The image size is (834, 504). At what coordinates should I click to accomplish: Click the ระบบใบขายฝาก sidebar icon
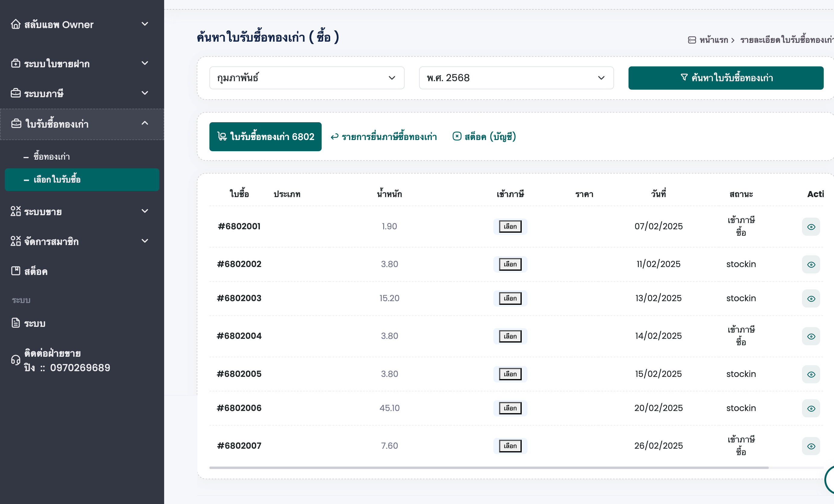[16, 63]
